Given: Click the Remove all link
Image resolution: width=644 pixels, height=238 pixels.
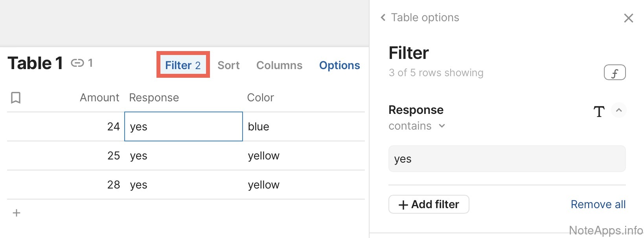Looking at the screenshot, I should coord(598,204).
